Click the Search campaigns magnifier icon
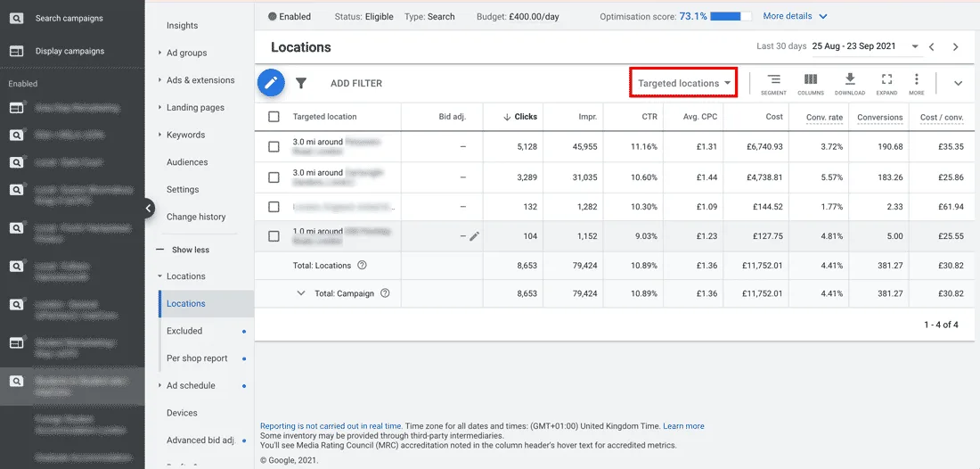 tap(16, 18)
